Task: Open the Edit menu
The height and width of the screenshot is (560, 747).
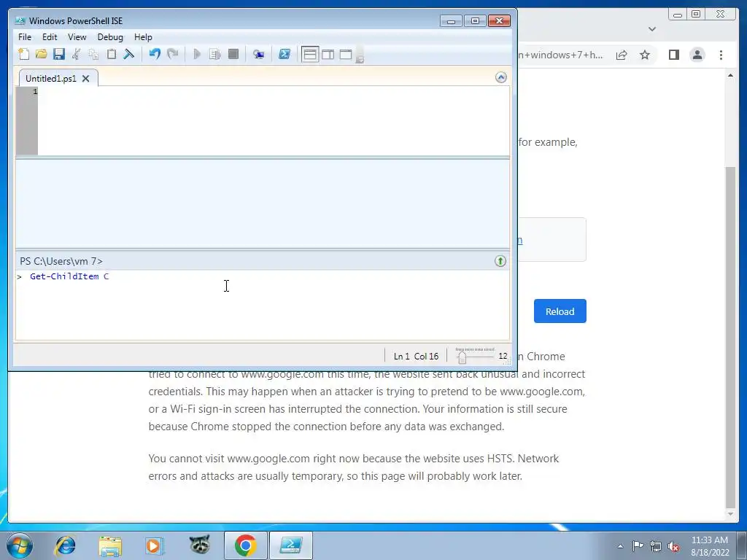Action: point(50,36)
